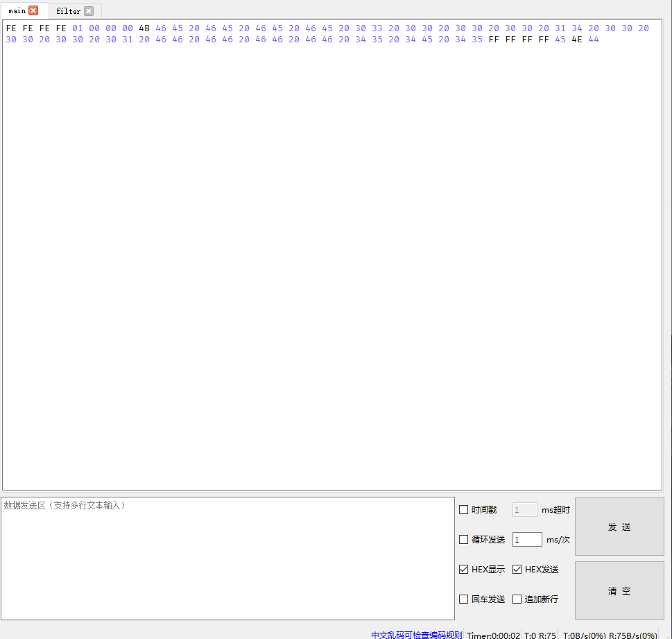This screenshot has height=639, width=672.
Task: Close the filter tab via its X icon
Action: coord(89,11)
